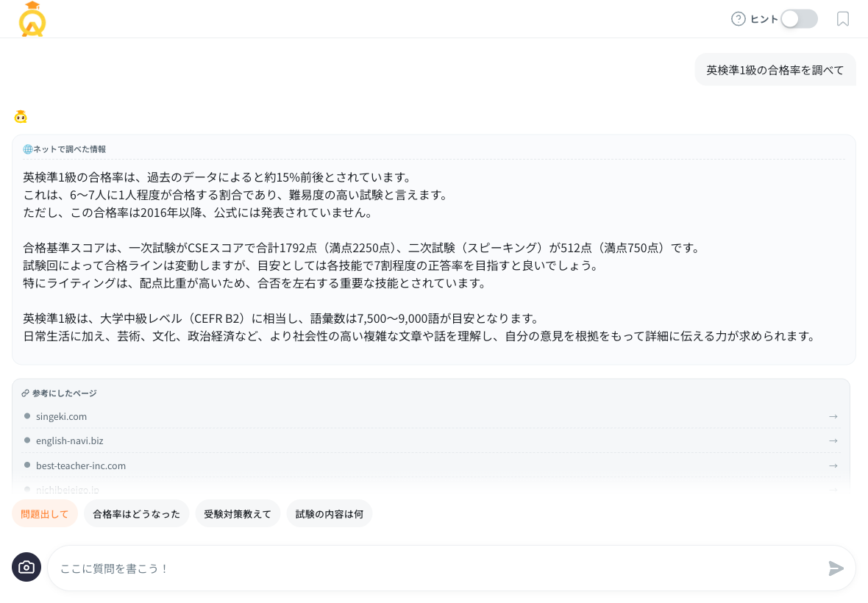The image size is (868, 603).
Task: Click the camera icon to attach a photo
Action: [26, 567]
